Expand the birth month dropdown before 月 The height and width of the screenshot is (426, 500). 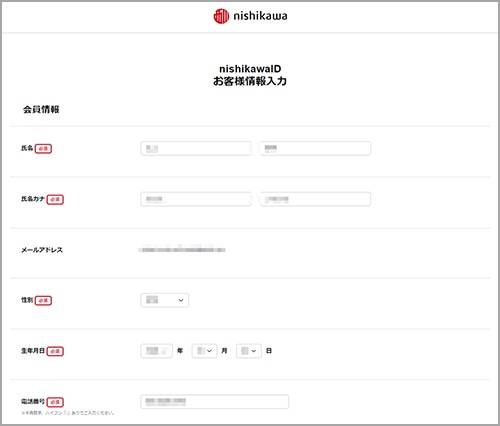pyautogui.click(x=204, y=351)
